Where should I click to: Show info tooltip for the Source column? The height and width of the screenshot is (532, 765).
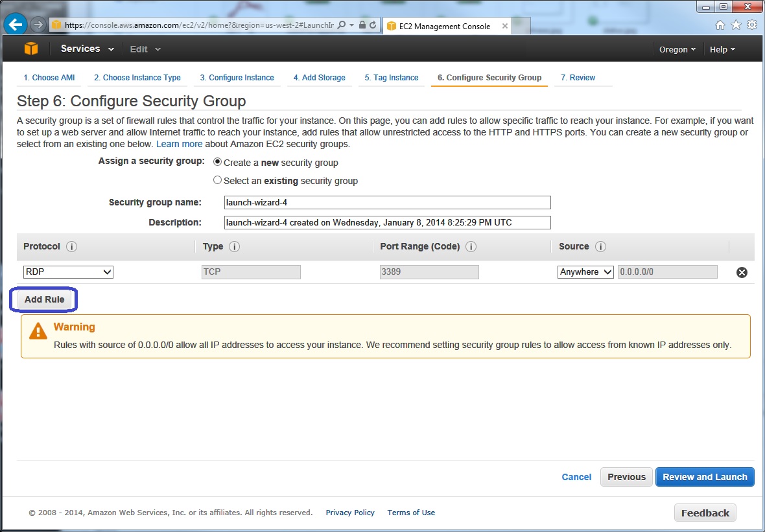click(600, 247)
